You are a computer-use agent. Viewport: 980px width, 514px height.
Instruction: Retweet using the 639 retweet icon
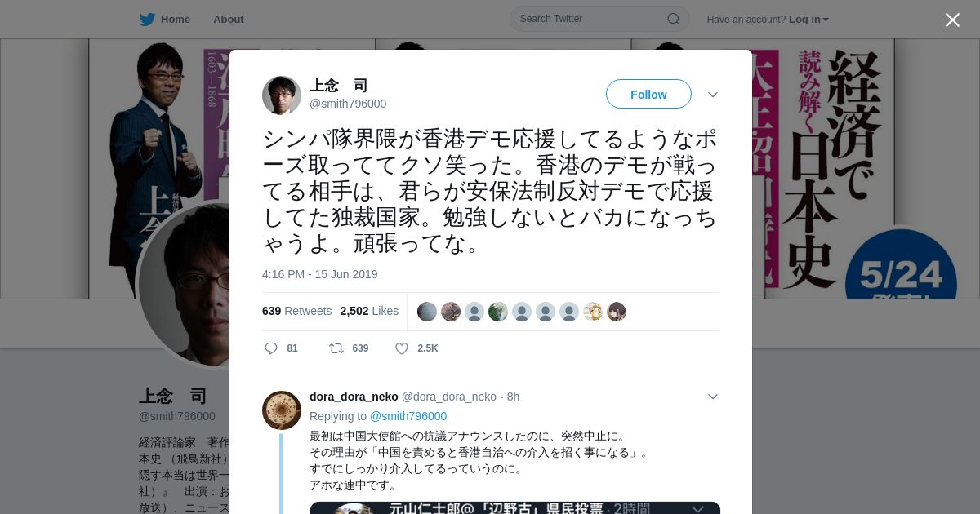coord(336,348)
